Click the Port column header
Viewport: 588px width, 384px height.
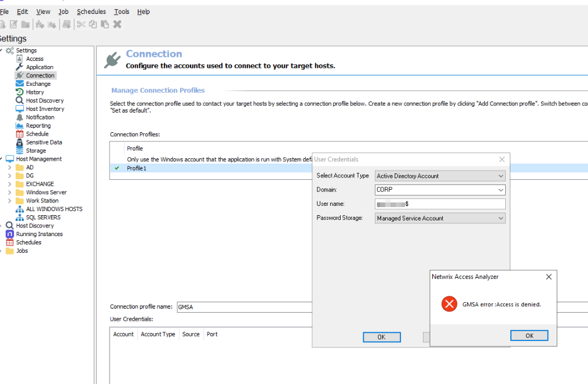click(x=212, y=334)
